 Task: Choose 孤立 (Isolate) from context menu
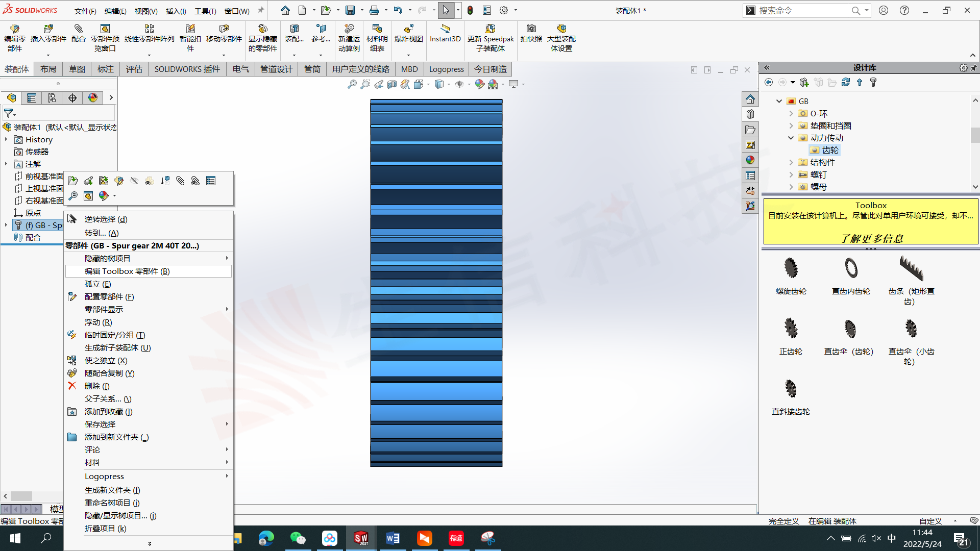pyautogui.click(x=148, y=284)
